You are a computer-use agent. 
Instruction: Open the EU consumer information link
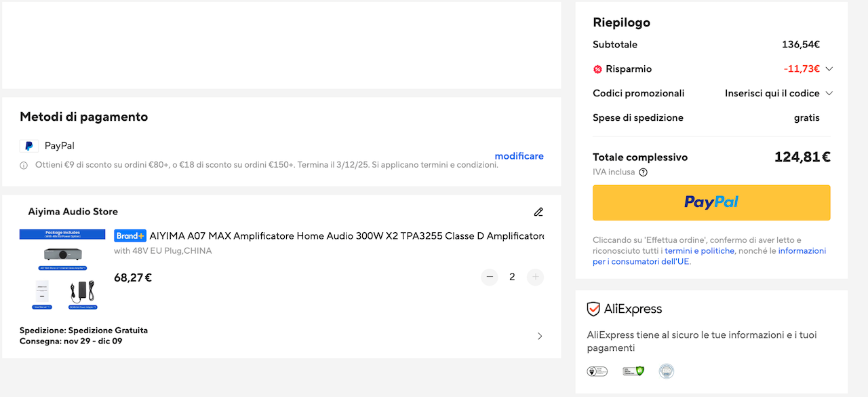click(x=802, y=251)
